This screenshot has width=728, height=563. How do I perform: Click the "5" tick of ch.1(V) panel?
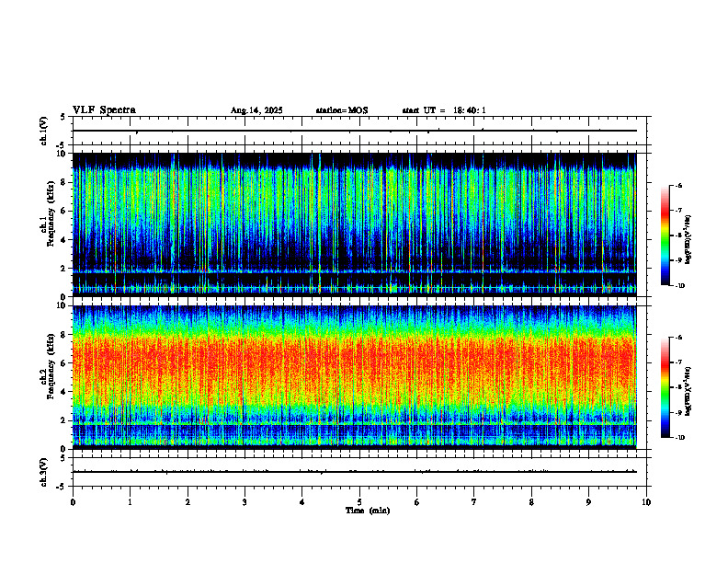pos(63,117)
